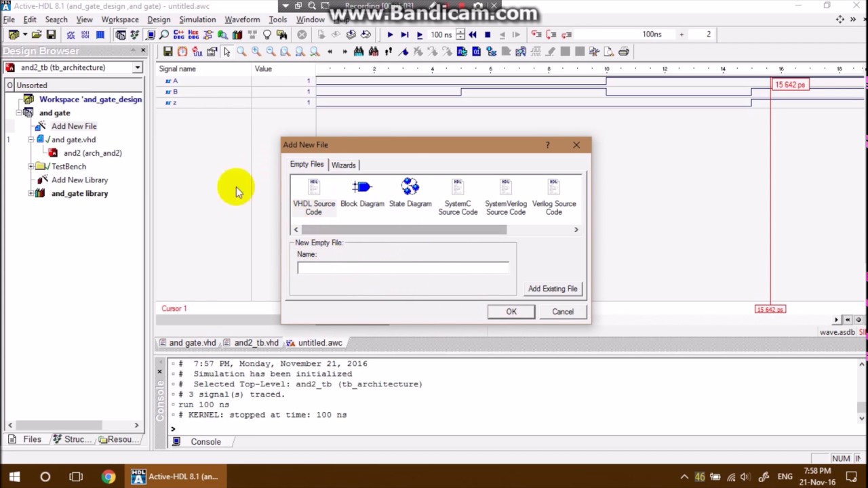Image resolution: width=868 pixels, height=488 pixels.
Task: Click the main toolbar Save icon
Action: point(51,35)
